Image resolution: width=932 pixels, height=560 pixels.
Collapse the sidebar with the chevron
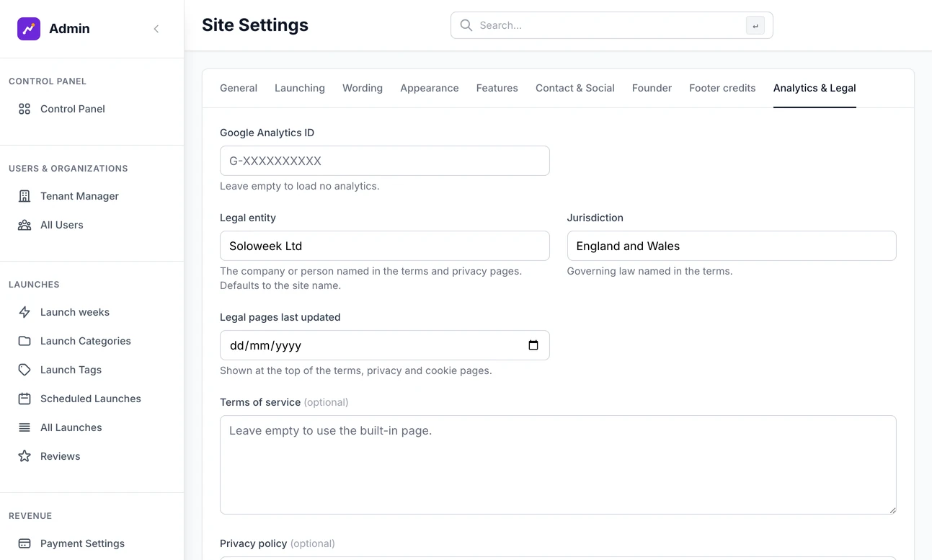point(156,29)
